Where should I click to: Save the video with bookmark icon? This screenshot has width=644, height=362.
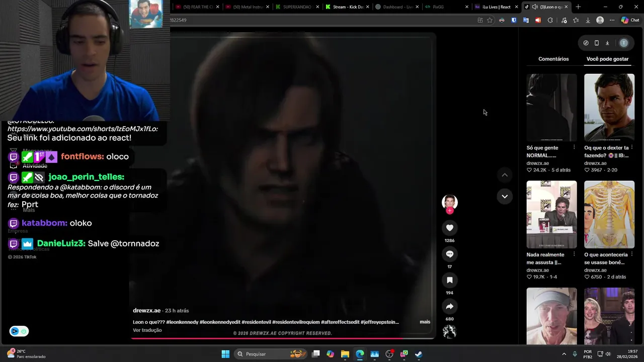coord(450,280)
